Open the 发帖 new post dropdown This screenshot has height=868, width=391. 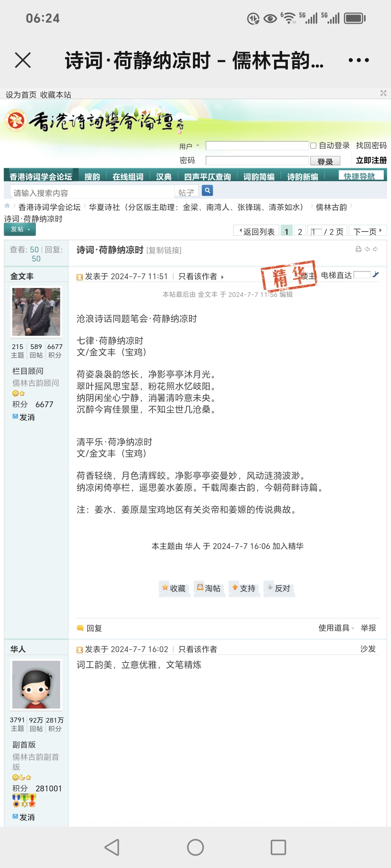coord(20,229)
